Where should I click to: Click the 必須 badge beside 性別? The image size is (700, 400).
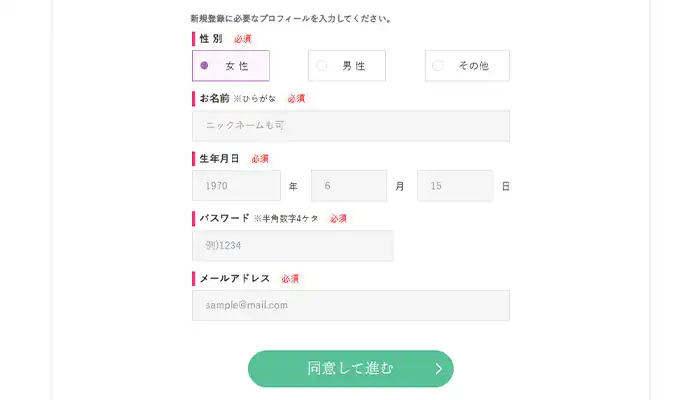point(243,39)
